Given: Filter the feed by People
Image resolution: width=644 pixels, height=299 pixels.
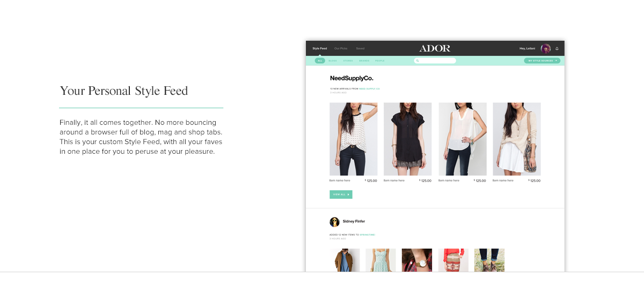Looking at the screenshot, I should coord(380,61).
